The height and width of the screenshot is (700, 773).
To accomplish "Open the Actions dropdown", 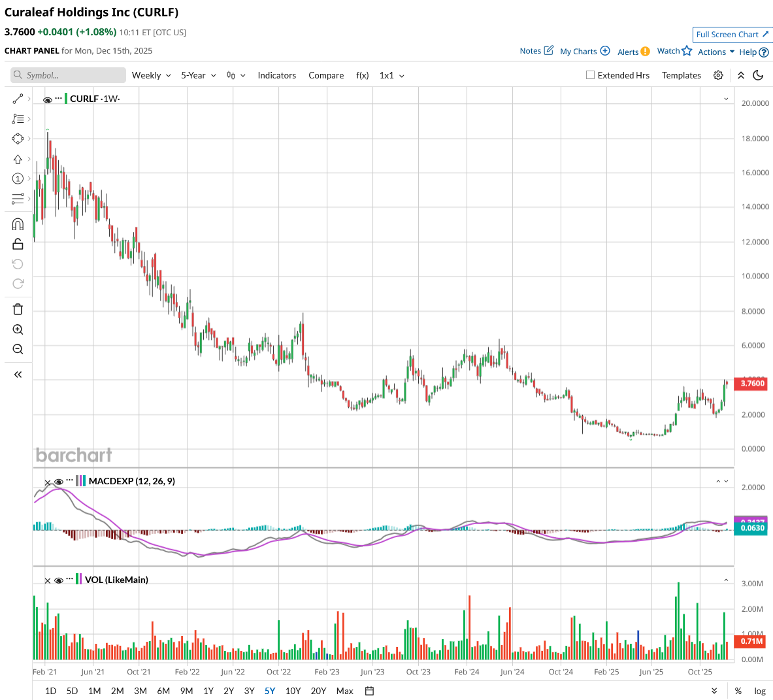I will pos(715,52).
